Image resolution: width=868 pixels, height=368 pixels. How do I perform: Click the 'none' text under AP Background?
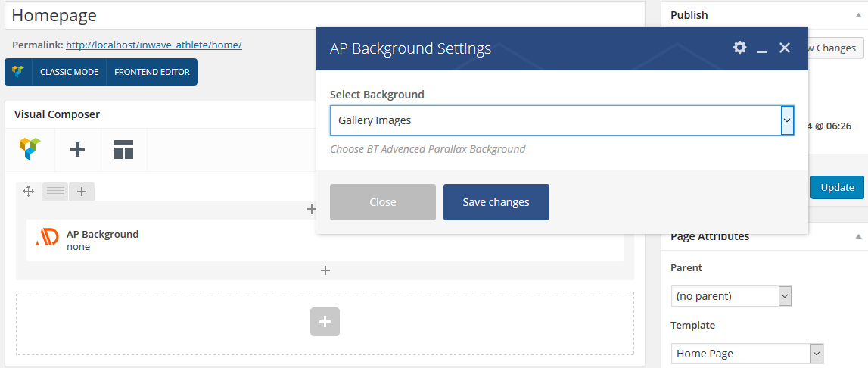tap(78, 247)
